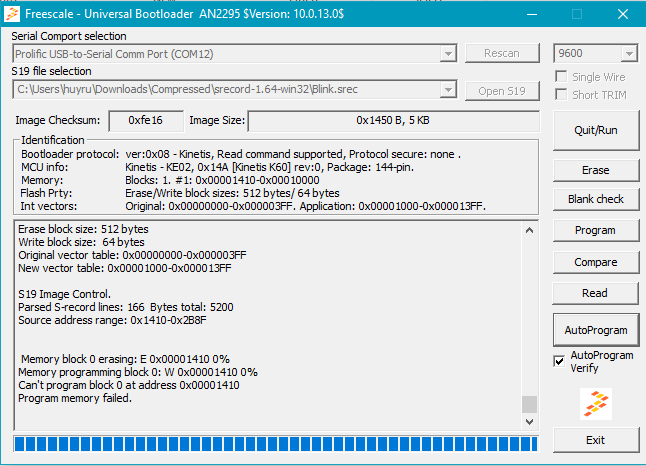Viewport: 646px width, 466px height.
Task: Click the Open S19 button
Action: [502, 91]
